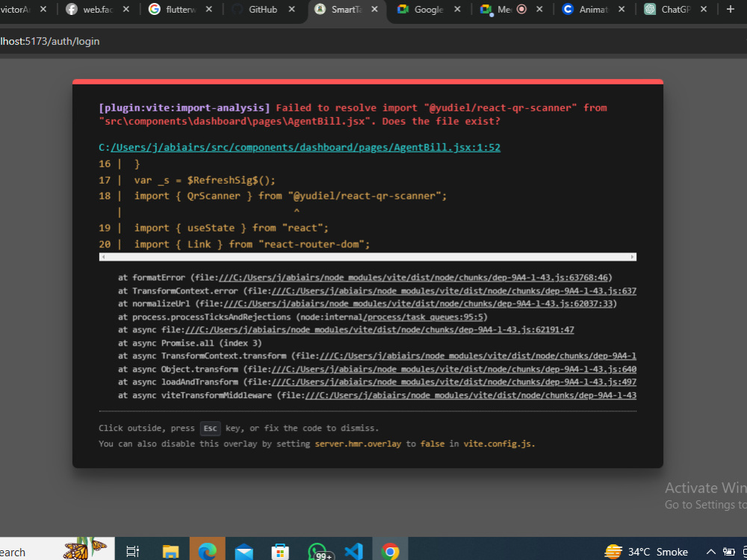
Task: Open the AgentBill.jsx:1:52 file link
Action: coord(306,148)
